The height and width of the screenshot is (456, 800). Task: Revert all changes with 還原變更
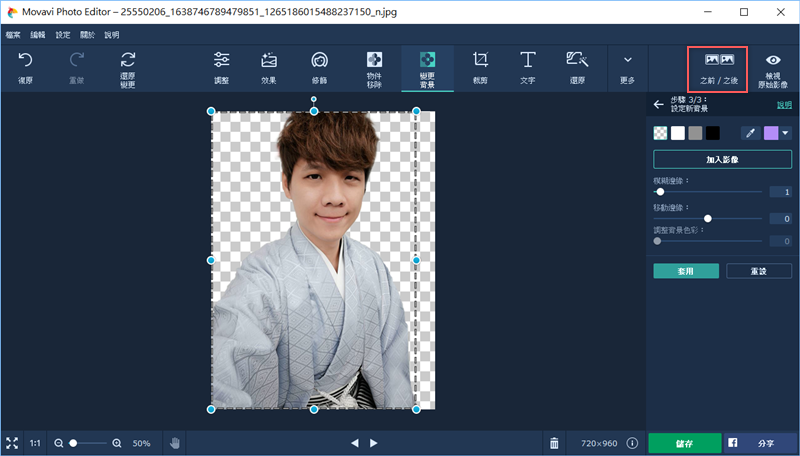128,69
